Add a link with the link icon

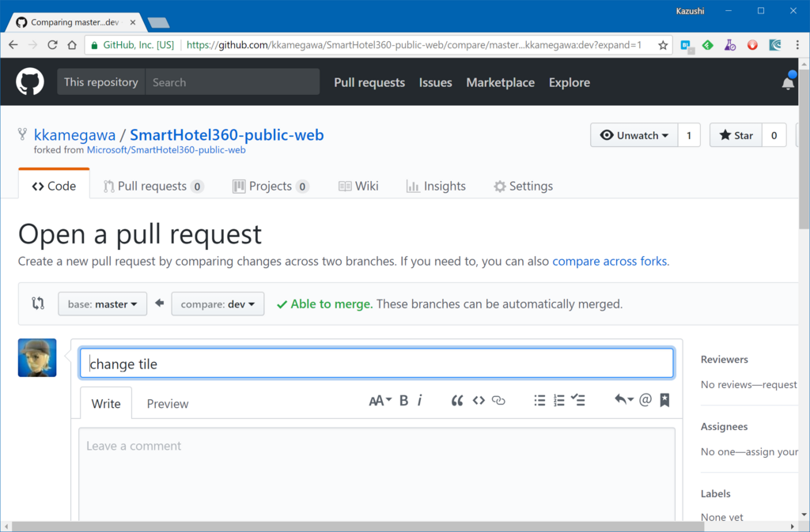(x=498, y=401)
